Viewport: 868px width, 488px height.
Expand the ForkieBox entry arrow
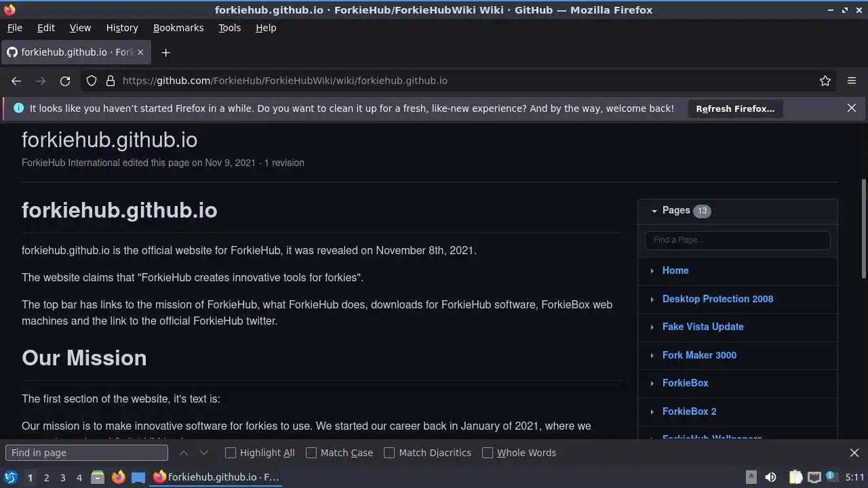point(652,383)
